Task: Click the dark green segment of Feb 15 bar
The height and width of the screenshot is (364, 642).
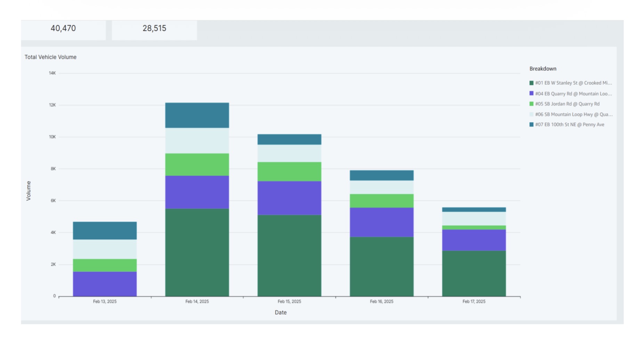Action: [289, 256]
